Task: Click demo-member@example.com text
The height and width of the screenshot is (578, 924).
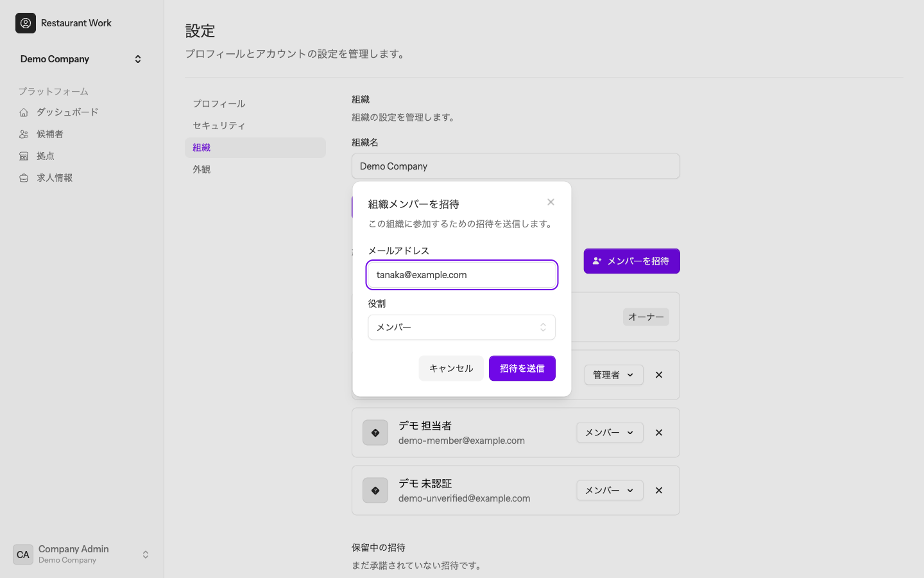Action: click(461, 441)
